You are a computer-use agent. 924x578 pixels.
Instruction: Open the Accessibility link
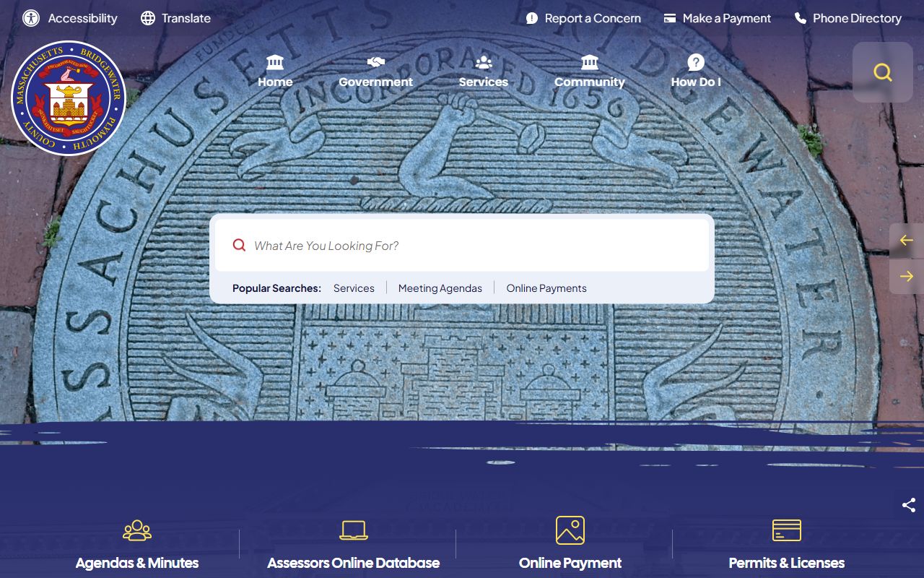click(x=70, y=18)
